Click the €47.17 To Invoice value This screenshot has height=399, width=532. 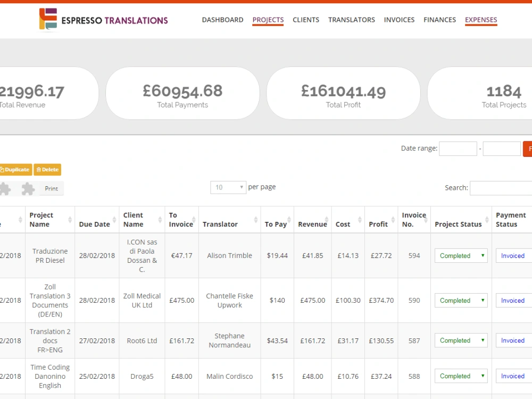[181, 256]
